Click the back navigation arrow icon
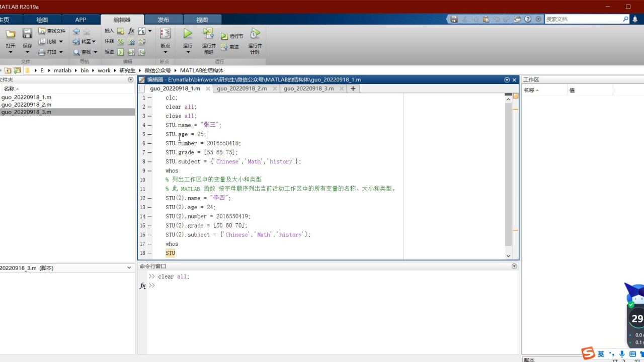The width and height of the screenshot is (644, 362). 76,31
